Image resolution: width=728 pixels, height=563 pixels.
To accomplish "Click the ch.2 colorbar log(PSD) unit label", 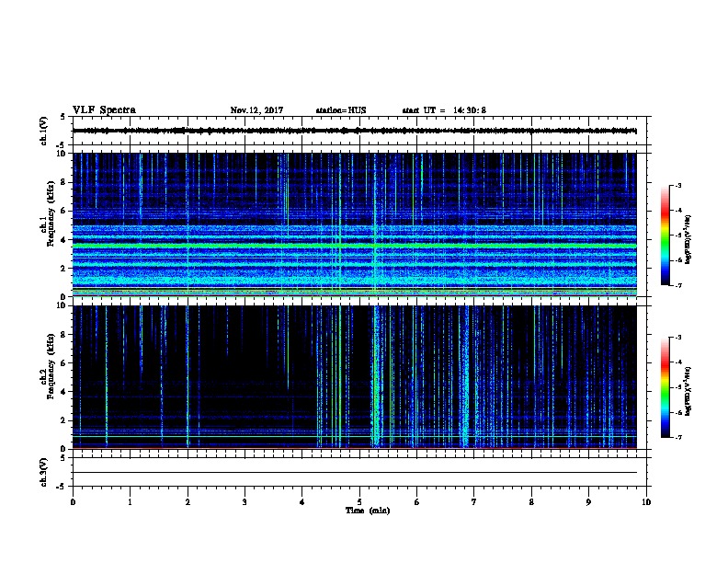I will pos(688,391).
